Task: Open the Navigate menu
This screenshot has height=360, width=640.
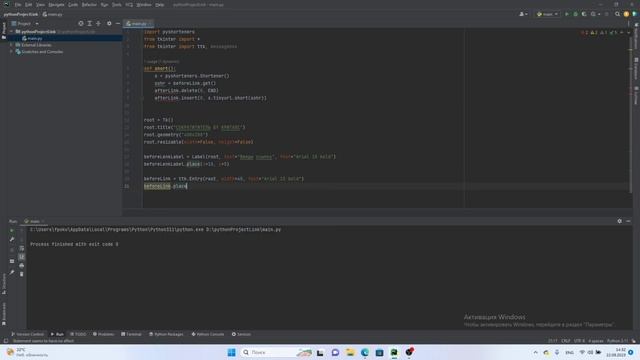Action: click(56, 5)
